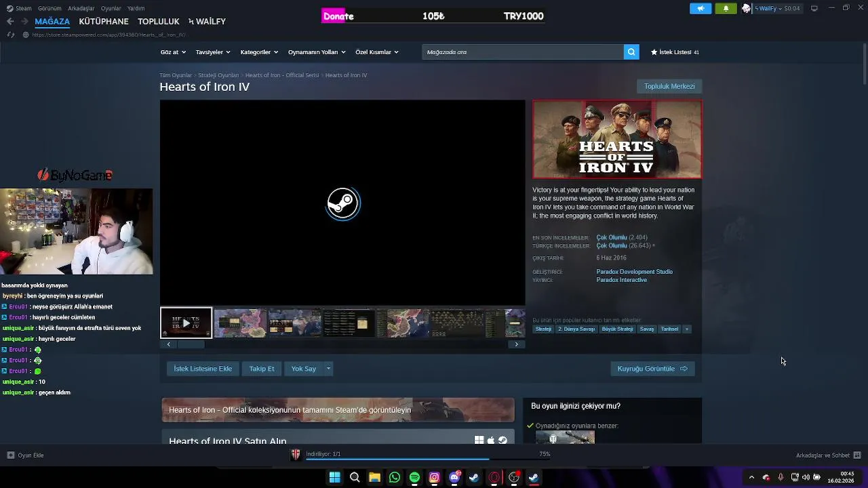Expand the Kategoriler dropdown
The height and width of the screenshot is (488, 868).
point(259,52)
